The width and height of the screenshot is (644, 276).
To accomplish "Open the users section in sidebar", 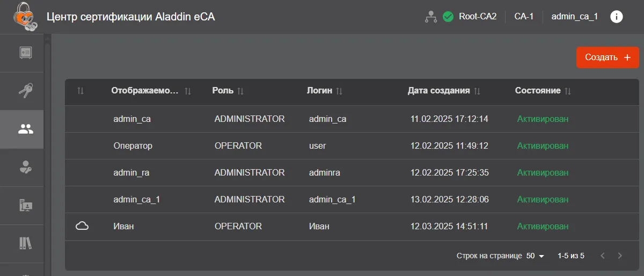I will point(26,129).
